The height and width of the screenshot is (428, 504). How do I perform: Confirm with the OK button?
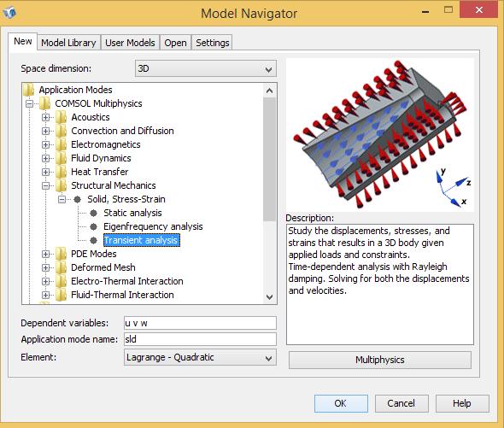[341, 403]
